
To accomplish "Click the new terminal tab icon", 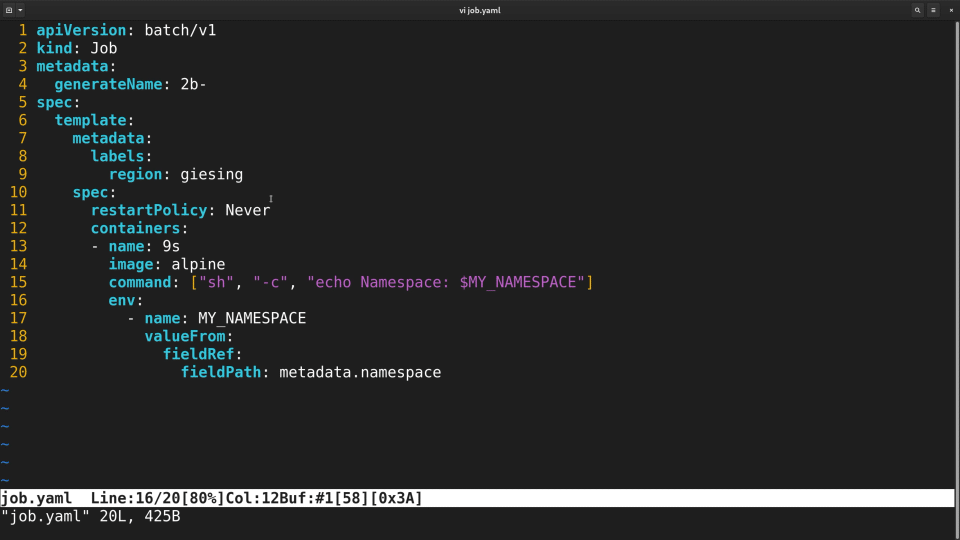I will (x=9, y=10).
